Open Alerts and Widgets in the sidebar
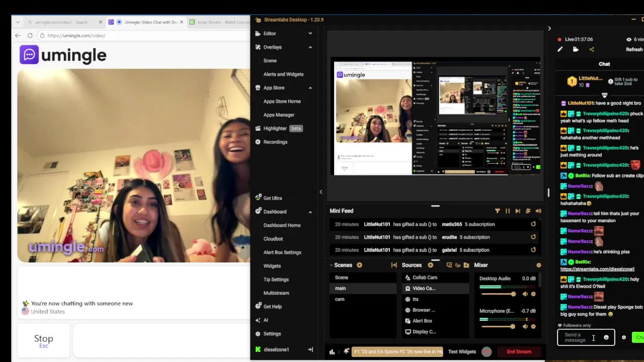 (x=283, y=74)
